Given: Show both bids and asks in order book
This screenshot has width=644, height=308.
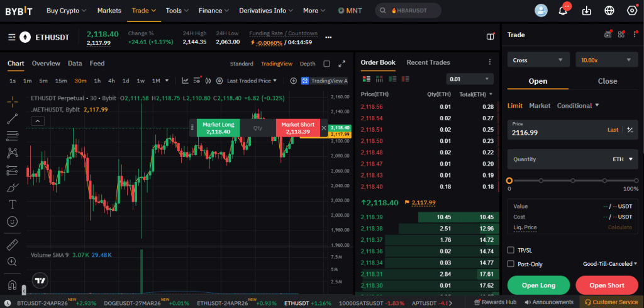Looking at the screenshot, I should (x=367, y=79).
